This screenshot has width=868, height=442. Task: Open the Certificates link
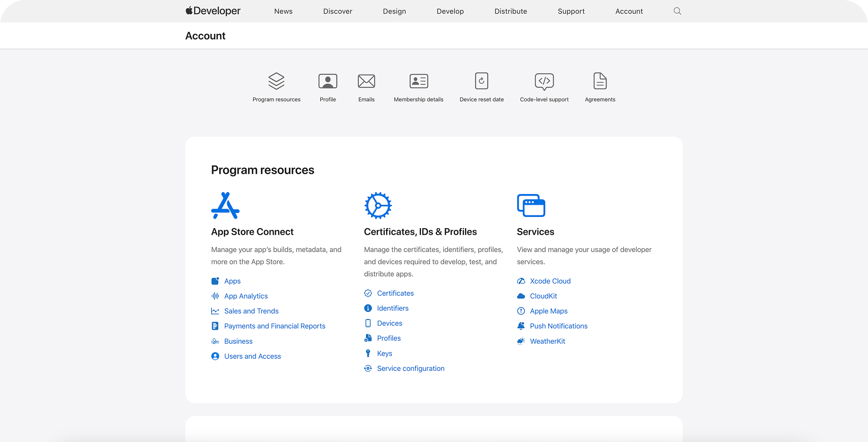click(395, 293)
